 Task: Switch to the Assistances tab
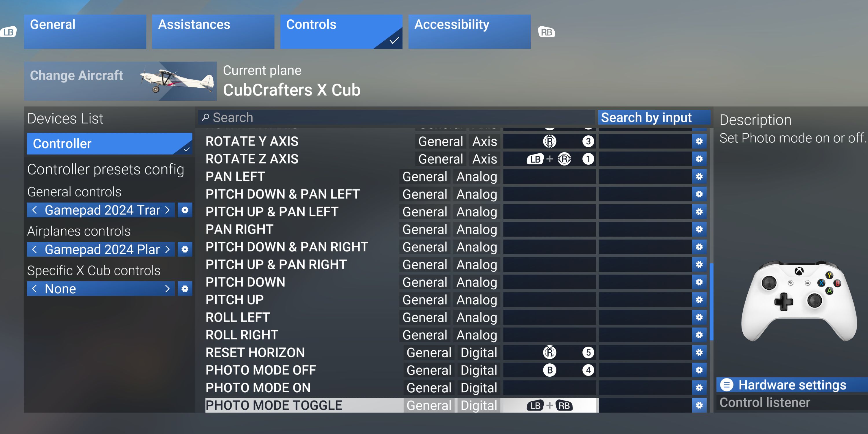[195, 24]
